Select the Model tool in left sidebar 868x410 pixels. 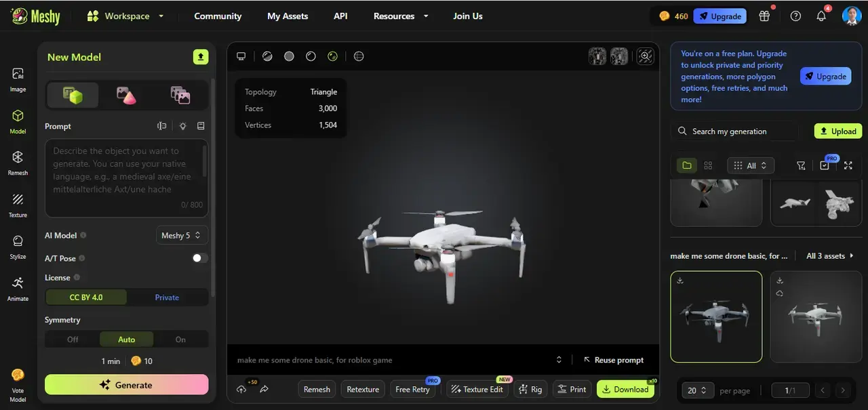click(x=17, y=121)
